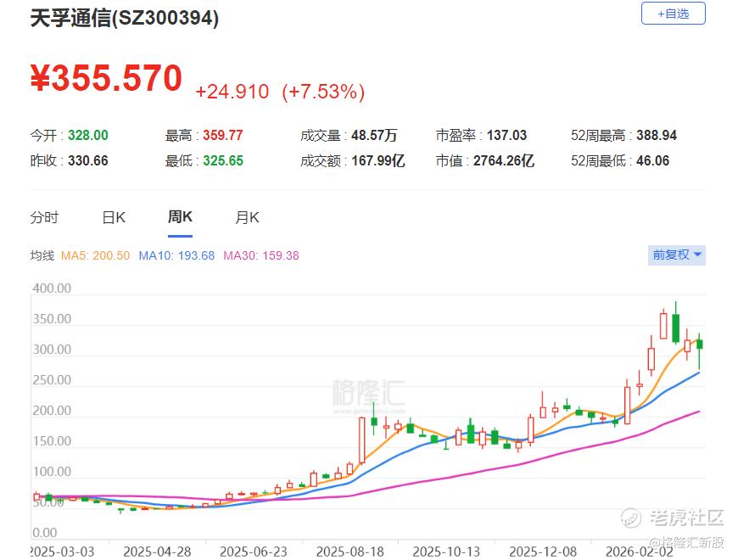The height and width of the screenshot is (560, 738).
Task: Switch to the 分时 intraday chart tab
Action: (44, 217)
